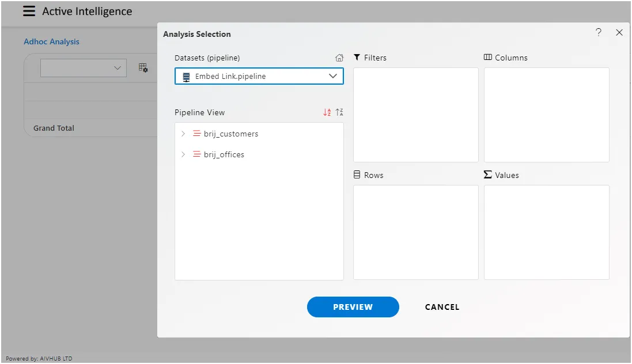
Task: Click inside the Filters drop area
Action: pos(416,115)
